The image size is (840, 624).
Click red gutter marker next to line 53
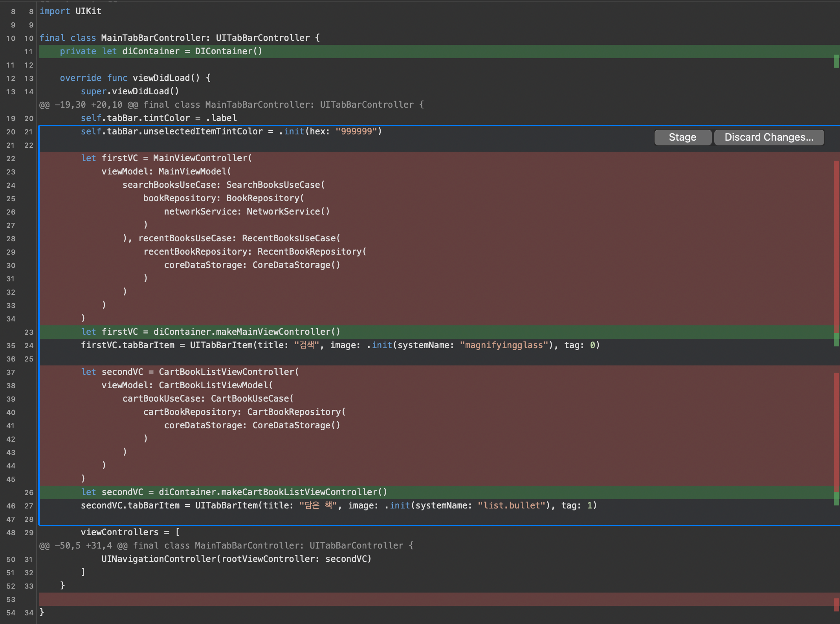point(836,604)
